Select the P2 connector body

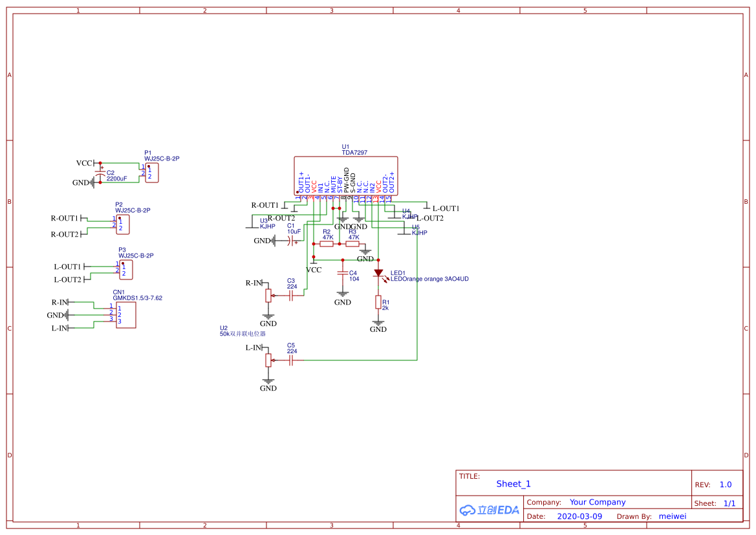click(123, 225)
